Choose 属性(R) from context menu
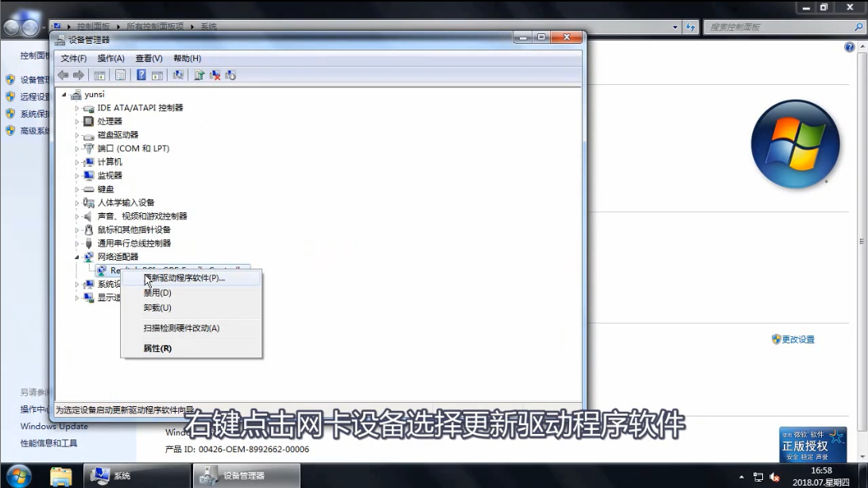Image resolution: width=868 pixels, height=488 pixels. 191,349
